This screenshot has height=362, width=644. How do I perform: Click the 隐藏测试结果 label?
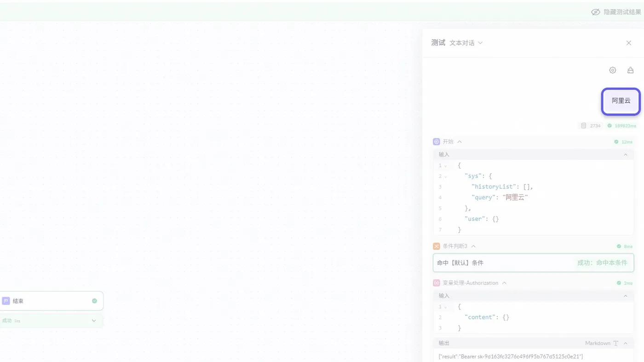click(622, 12)
